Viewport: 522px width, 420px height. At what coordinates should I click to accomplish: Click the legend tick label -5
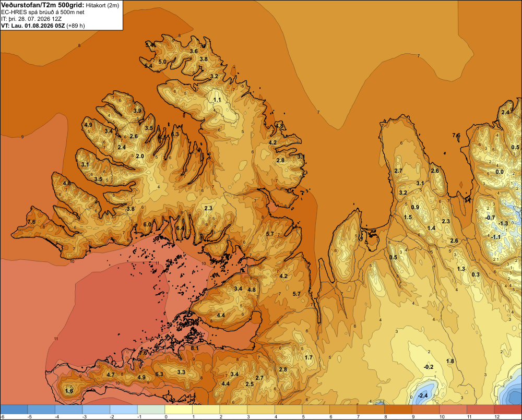pyautogui.click(x=29, y=417)
